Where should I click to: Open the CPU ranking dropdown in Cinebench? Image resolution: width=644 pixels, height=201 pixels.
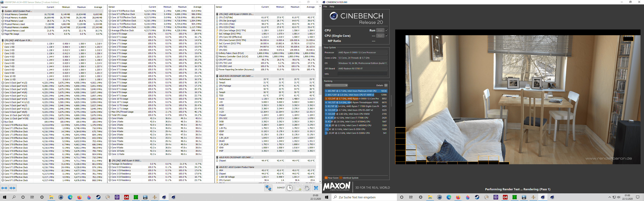pos(336,85)
